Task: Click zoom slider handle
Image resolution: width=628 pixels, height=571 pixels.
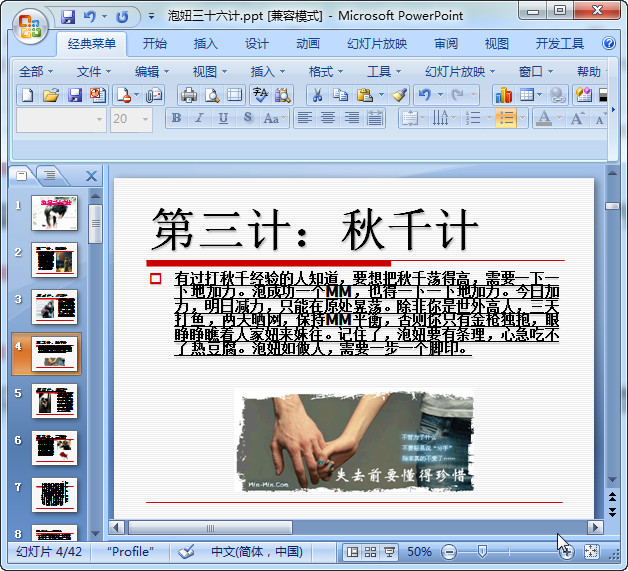Action: pyautogui.click(x=483, y=552)
